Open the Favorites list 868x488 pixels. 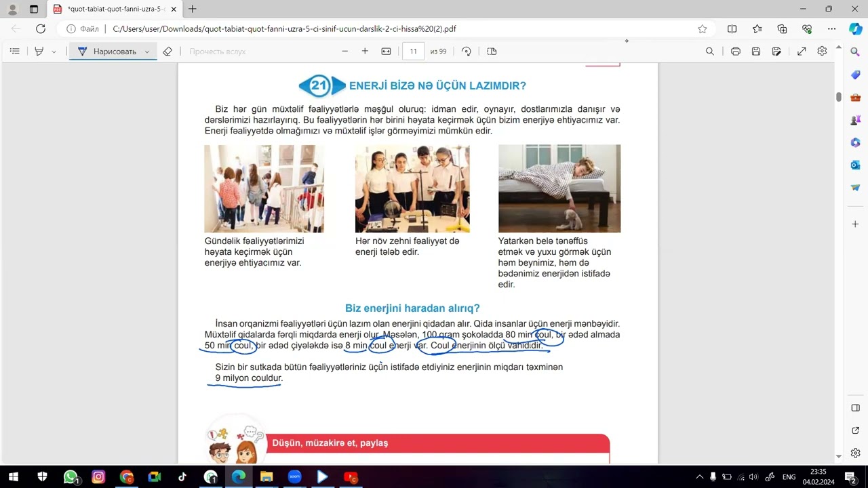[757, 29]
